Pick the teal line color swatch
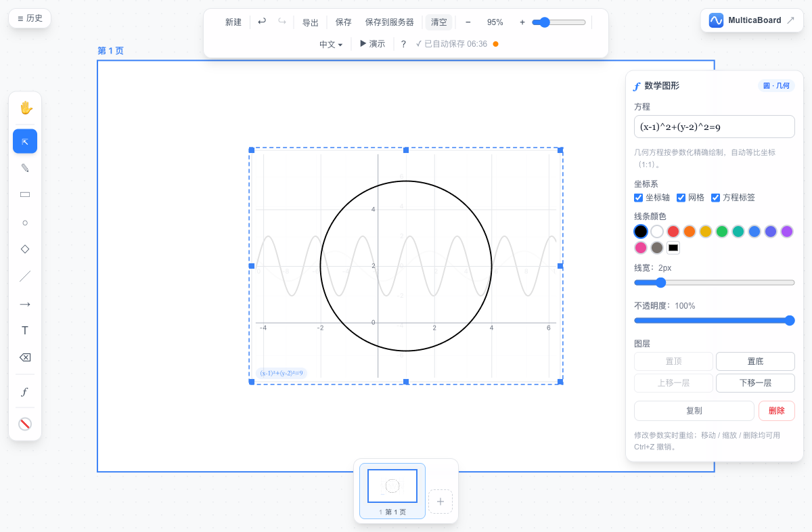This screenshot has width=812, height=532. [x=738, y=231]
